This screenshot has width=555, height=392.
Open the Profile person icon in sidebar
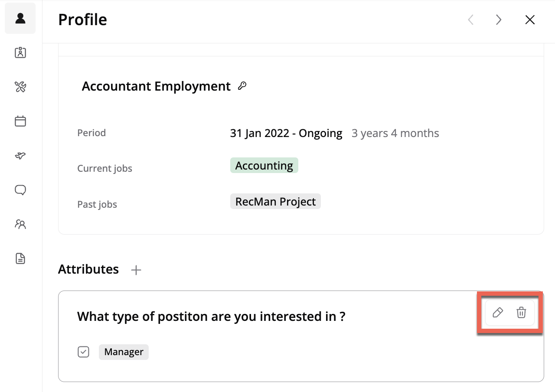coord(20,18)
